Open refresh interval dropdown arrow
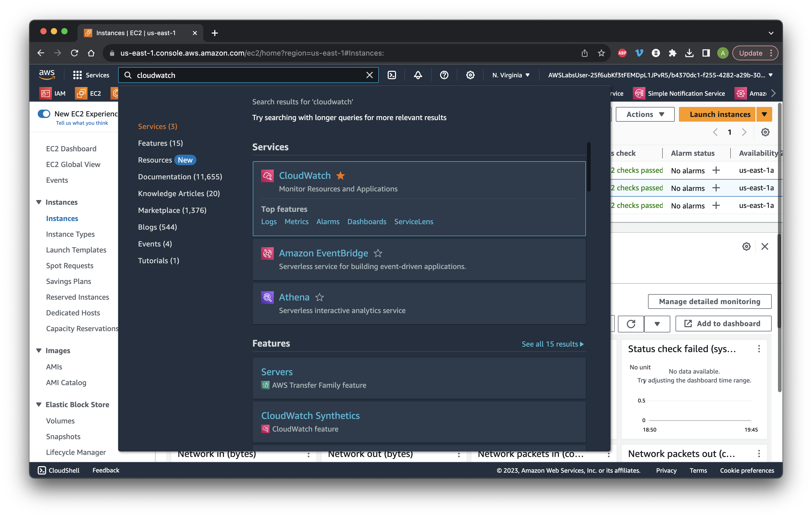 (657, 324)
